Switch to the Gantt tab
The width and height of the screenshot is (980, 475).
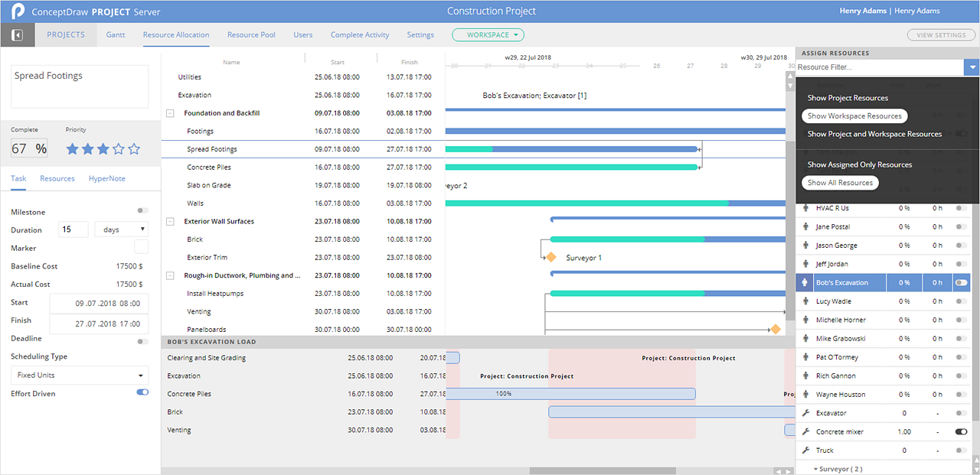pyautogui.click(x=116, y=35)
